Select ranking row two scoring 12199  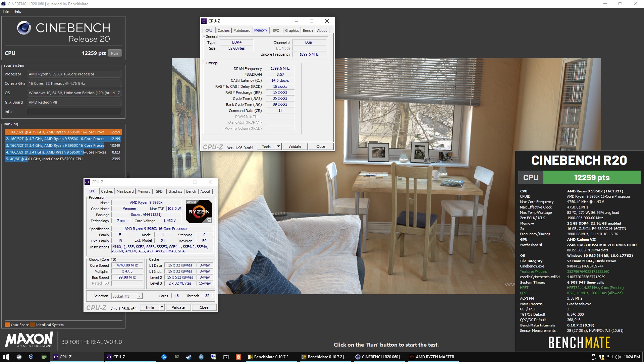(63, 139)
